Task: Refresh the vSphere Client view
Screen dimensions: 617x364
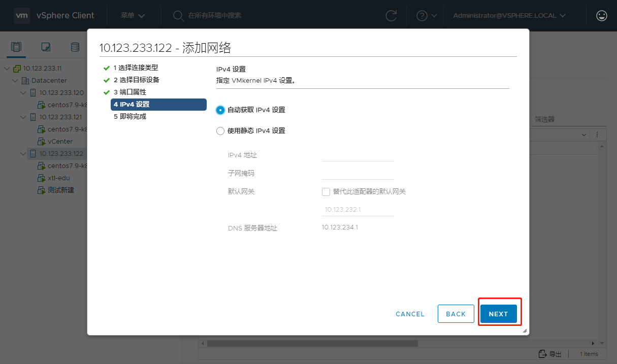Action: [391, 16]
